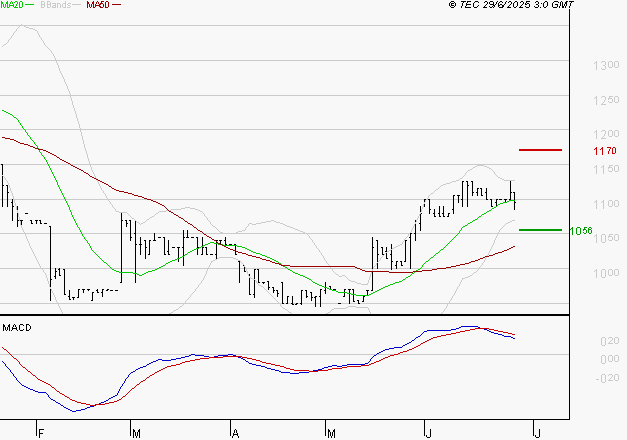
Task: Select the 1100 price axis label
Action: 606,204
